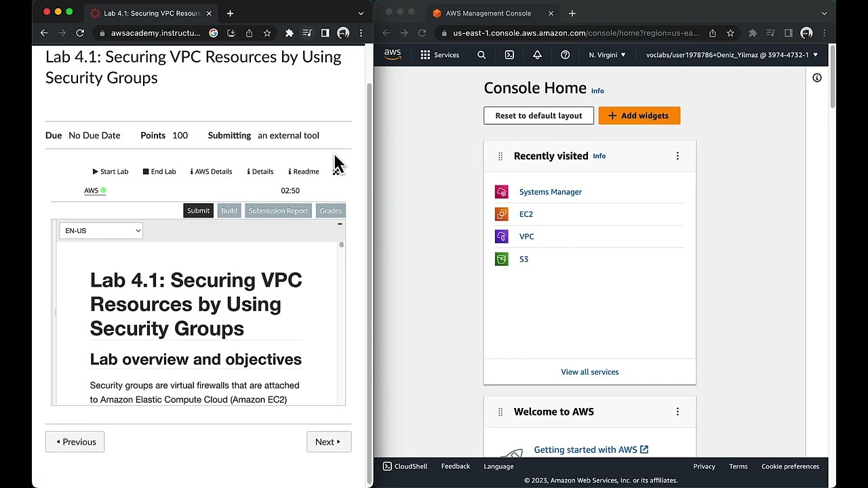Click the black Submit button
868x488 pixels.
tap(198, 211)
